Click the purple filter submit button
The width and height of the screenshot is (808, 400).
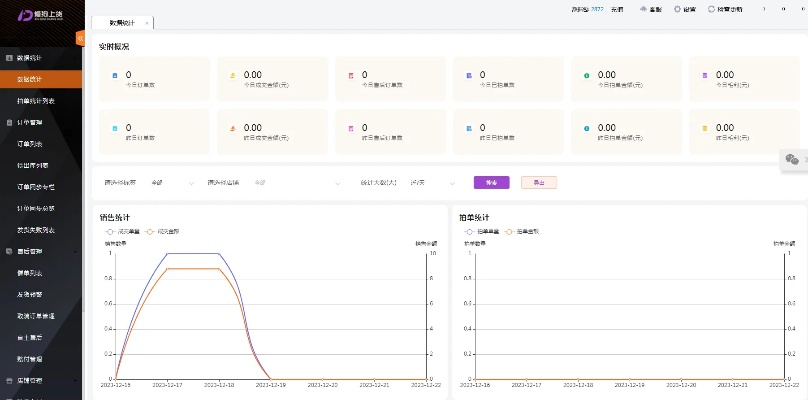(492, 182)
